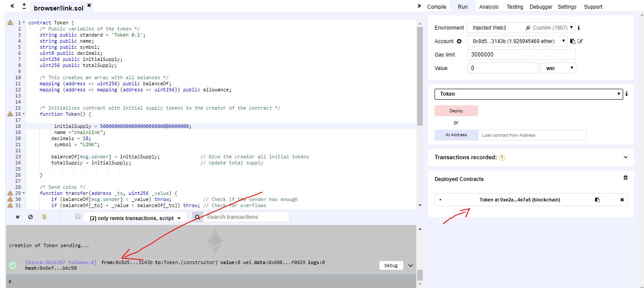644x288 pixels.
Task: Switch to the Run tab
Action: (463, 7)
